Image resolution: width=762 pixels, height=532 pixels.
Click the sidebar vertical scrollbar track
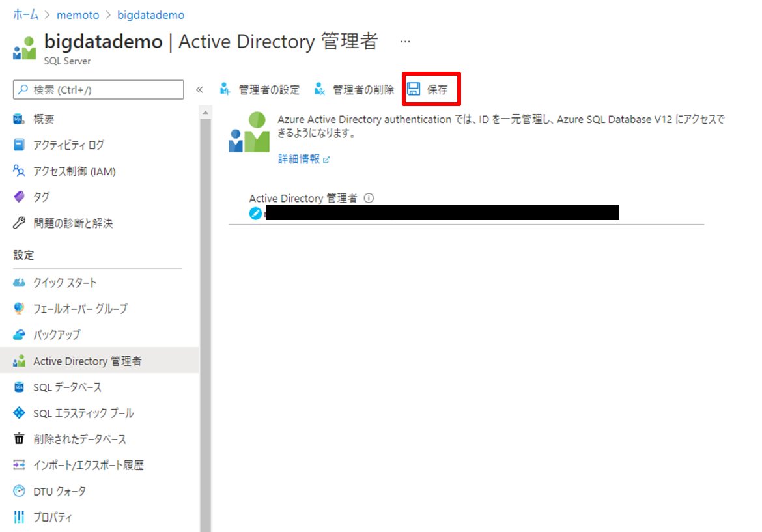[x=206, y=325]
